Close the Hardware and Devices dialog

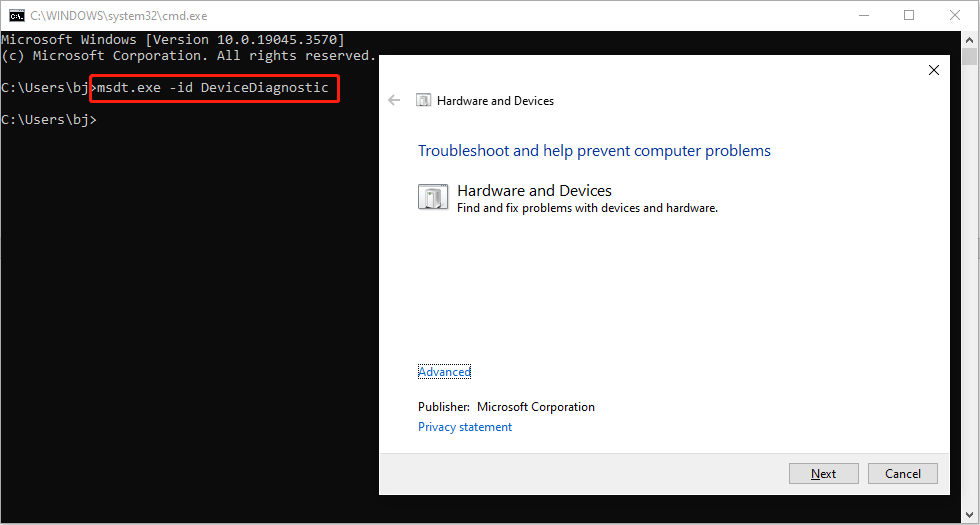tap(934, 70)
